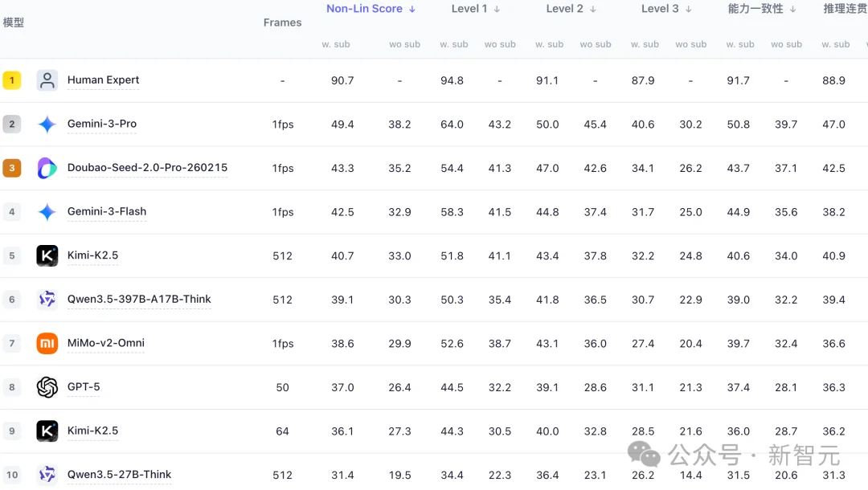Click the GPT-5 OpenAI logo

[47, 387]
